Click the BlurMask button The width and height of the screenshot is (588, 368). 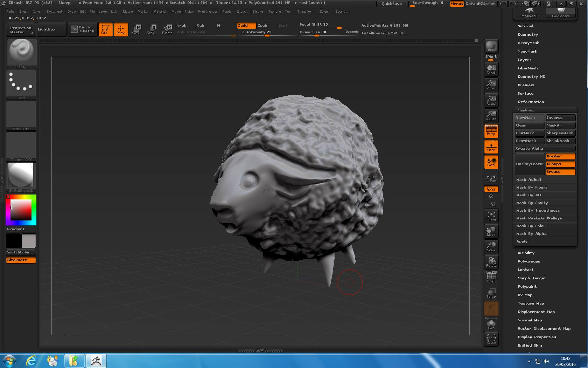tap(530, 133)
